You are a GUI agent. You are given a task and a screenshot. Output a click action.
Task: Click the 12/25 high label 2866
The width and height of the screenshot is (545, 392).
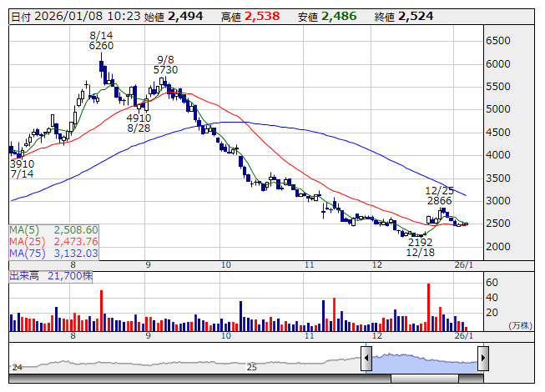(438, 201)
